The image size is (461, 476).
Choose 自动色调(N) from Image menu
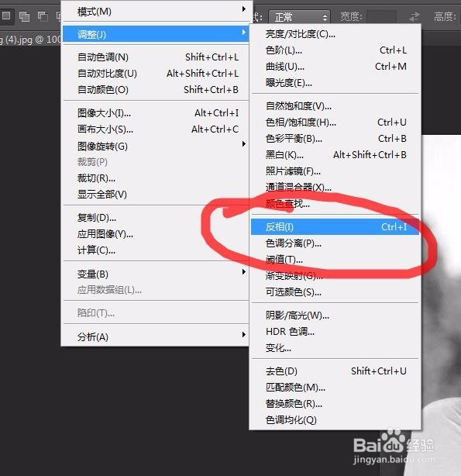tap(157, 57)
